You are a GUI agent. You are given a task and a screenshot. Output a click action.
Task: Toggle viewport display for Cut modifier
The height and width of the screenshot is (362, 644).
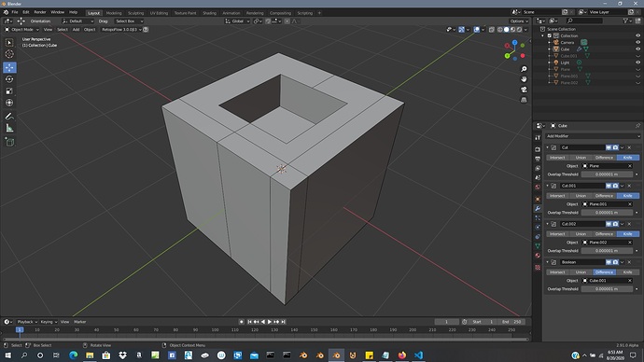(x=609, y=147)
